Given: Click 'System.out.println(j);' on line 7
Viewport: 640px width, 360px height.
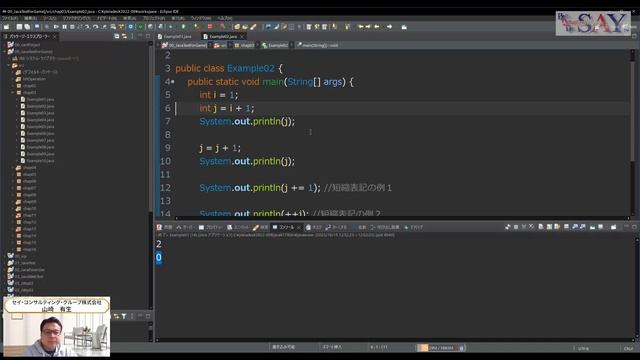Looking at the screenshot, I should [247, 122].
